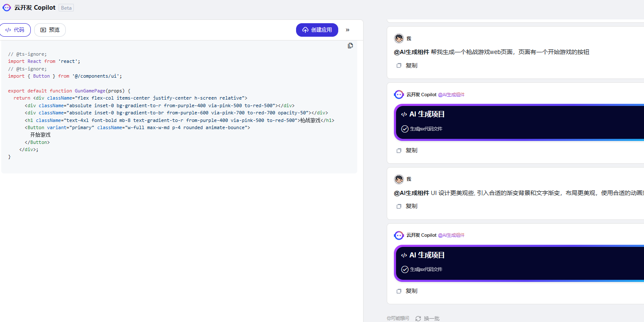This screenshot has height=322, width=644.
Task: Click the Copilot avatar in first reply
Action: click(x=399, y=95)
